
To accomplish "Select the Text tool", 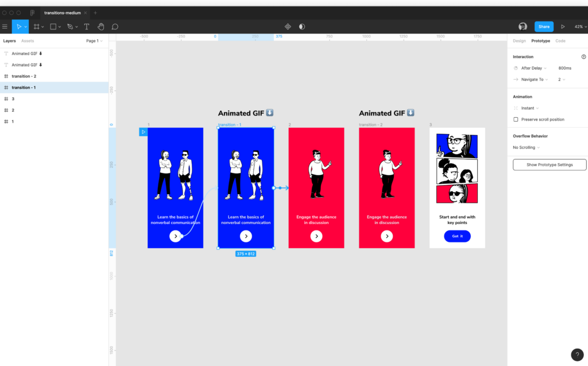I will click(x=87, y=26).
